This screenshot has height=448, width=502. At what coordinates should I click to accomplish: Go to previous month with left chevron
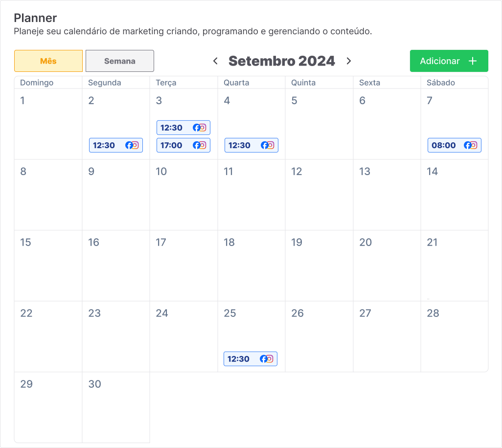(x=215, y=61)
